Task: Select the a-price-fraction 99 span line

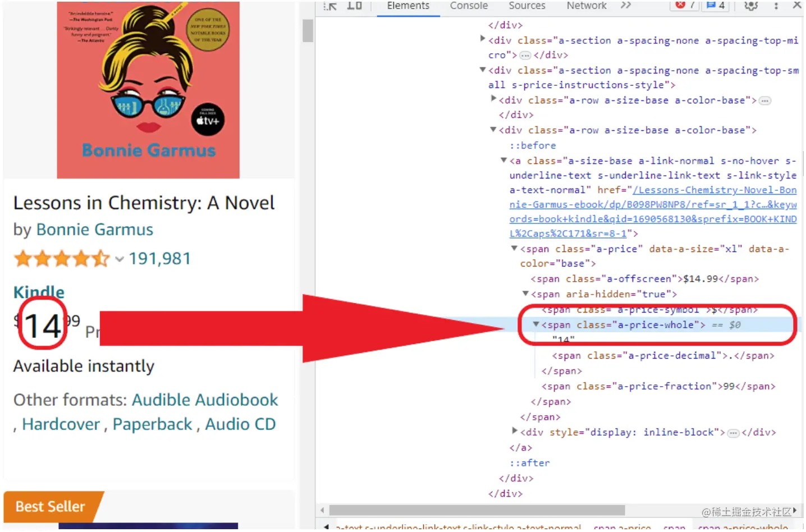Action: tap(658, 387)
